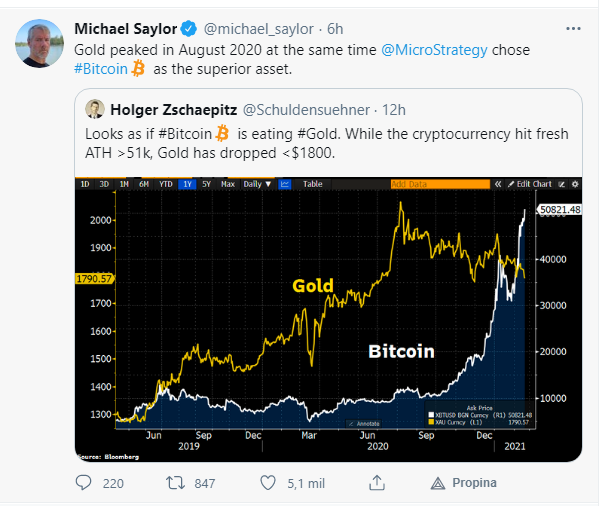Toggle the line chart type icon
This screenshot has height=506, width=608.
pos(285,184)
